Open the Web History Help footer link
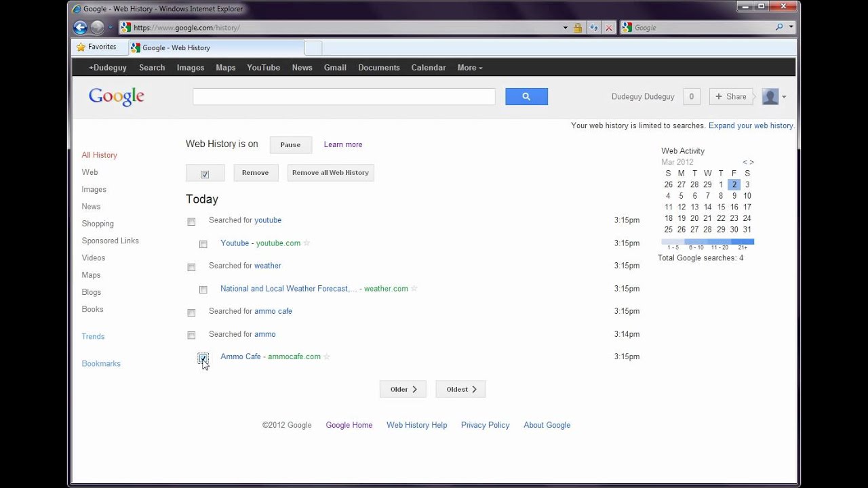 point(417,425)
